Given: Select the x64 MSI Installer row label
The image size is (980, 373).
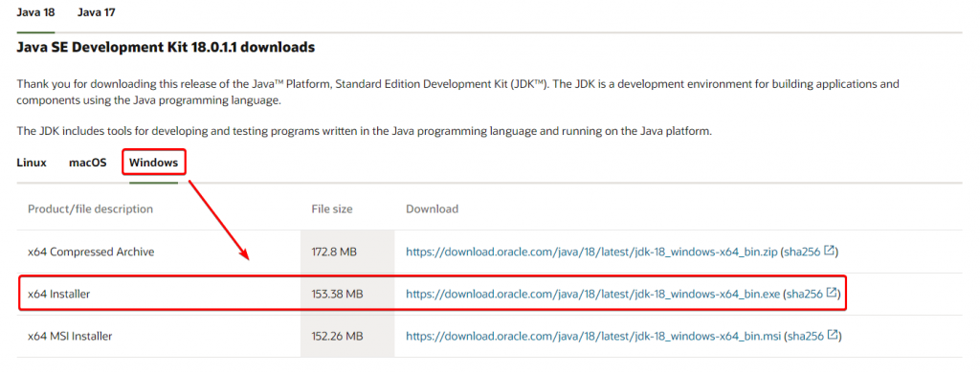Looking at the screenshot, I should point(70,336).
